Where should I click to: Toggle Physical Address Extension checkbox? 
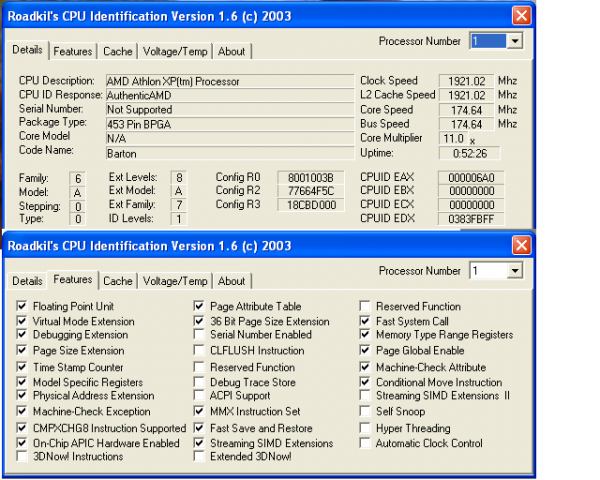pos(22,395)
